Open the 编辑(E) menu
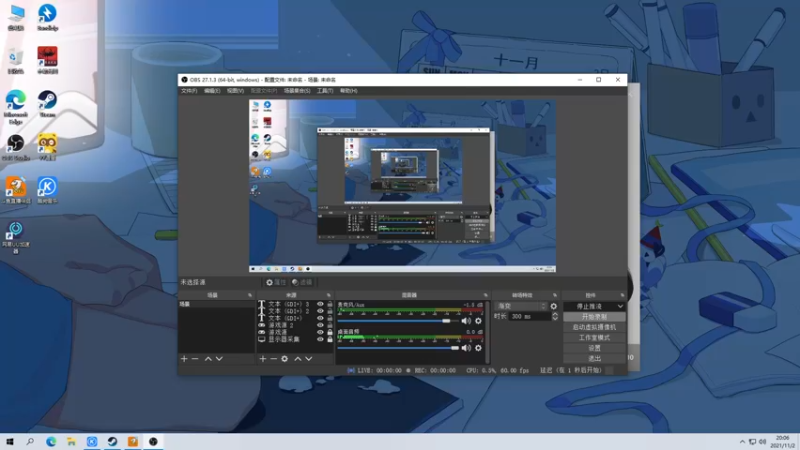The height and width of the screenshot is (450, 800). [212, 90]
